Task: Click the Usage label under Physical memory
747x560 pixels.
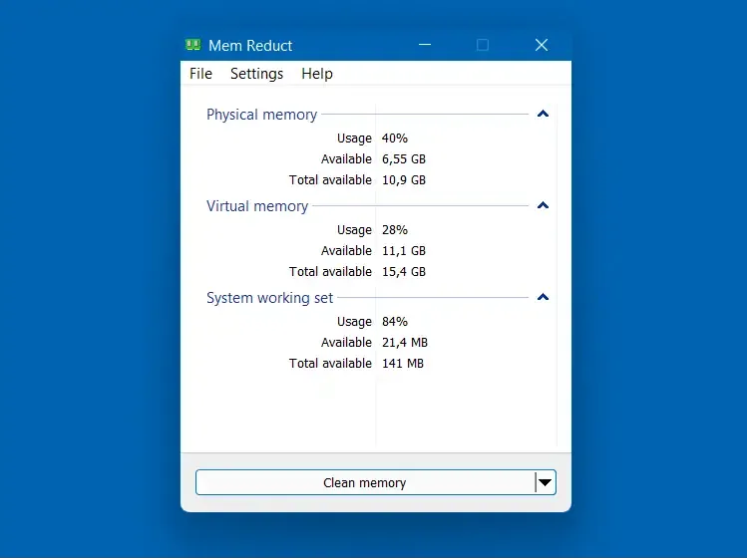Action: click(x=354, y=139)
